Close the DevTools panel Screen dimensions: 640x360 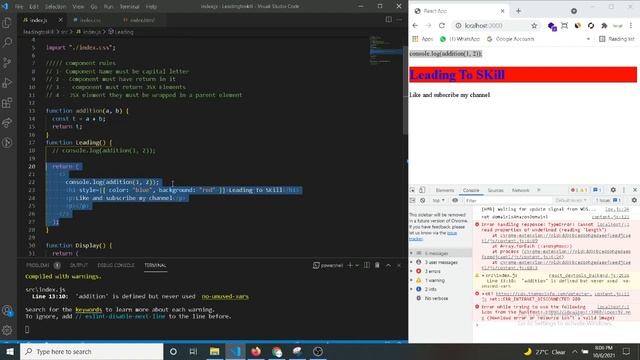coord(635,190)
